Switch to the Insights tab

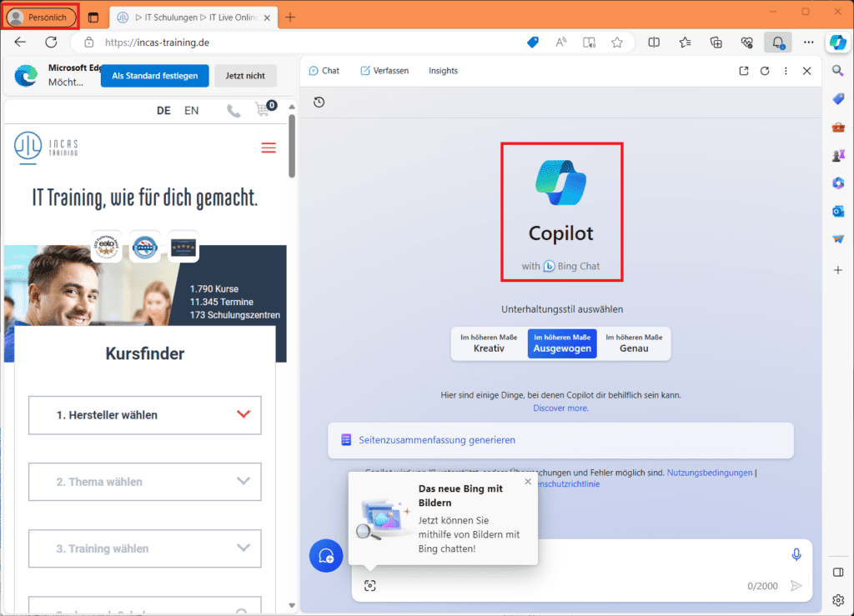pos(443,71)
